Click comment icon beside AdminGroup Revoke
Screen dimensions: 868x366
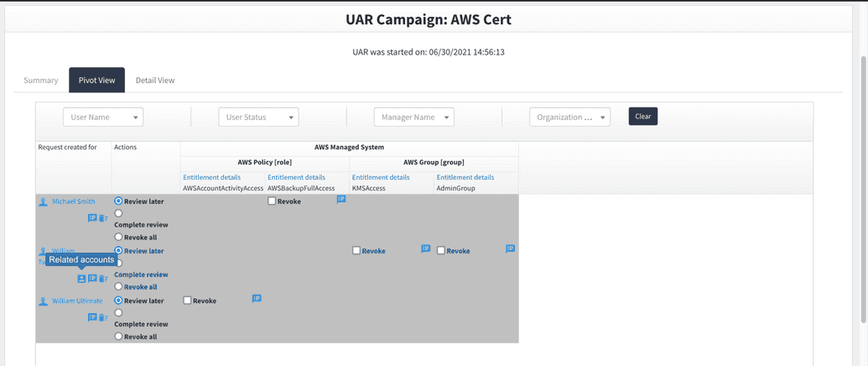pos(510,248)
